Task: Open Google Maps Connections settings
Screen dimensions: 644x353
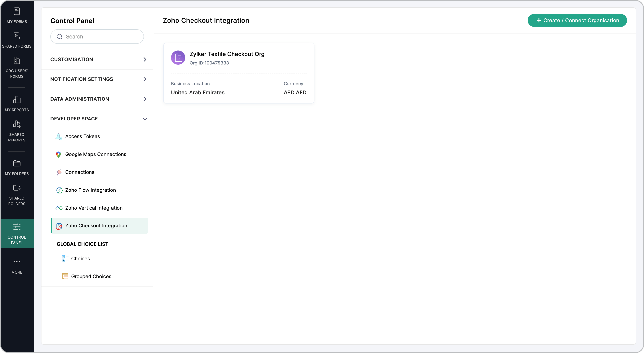Action: [x=96, y=154]
